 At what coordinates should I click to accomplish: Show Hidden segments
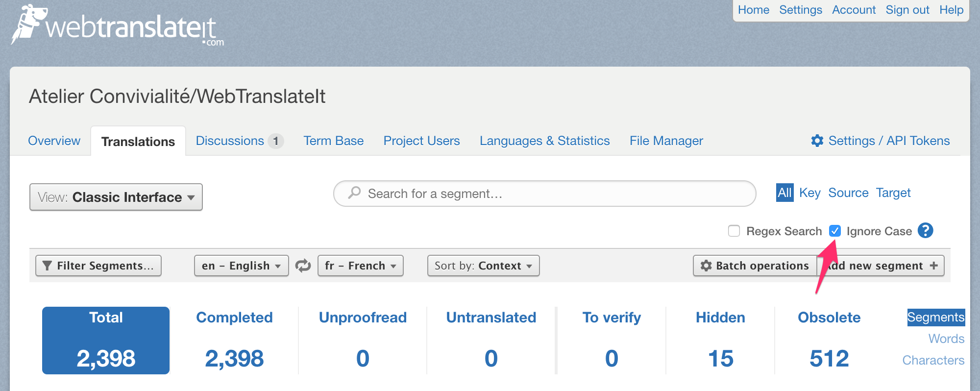(720, 341)
